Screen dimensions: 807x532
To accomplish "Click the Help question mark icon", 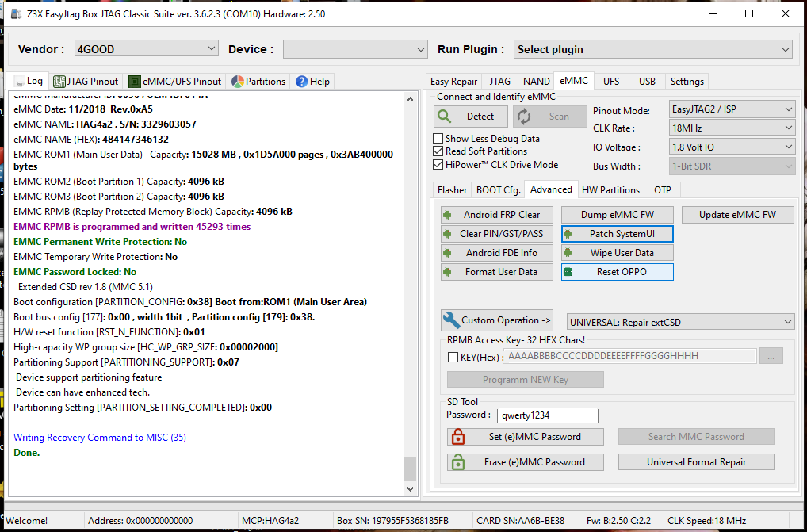I will 301,82.
